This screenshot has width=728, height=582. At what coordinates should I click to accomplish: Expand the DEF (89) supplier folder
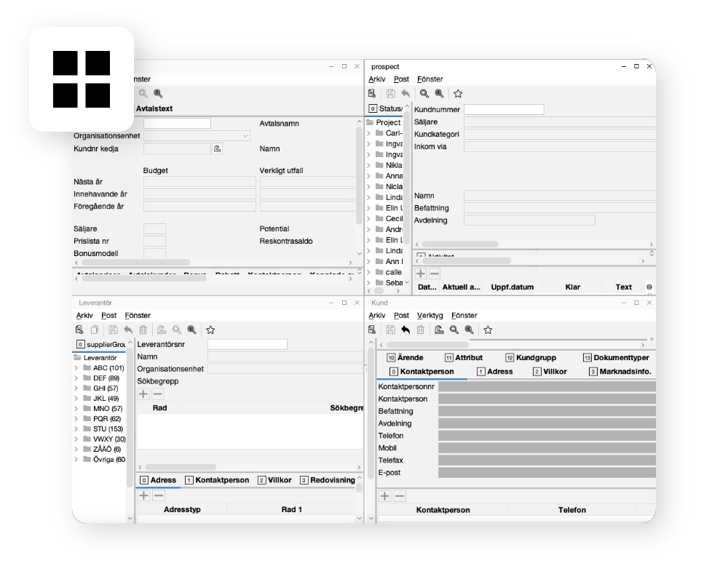pyautogui.click(x=76, y=378)
